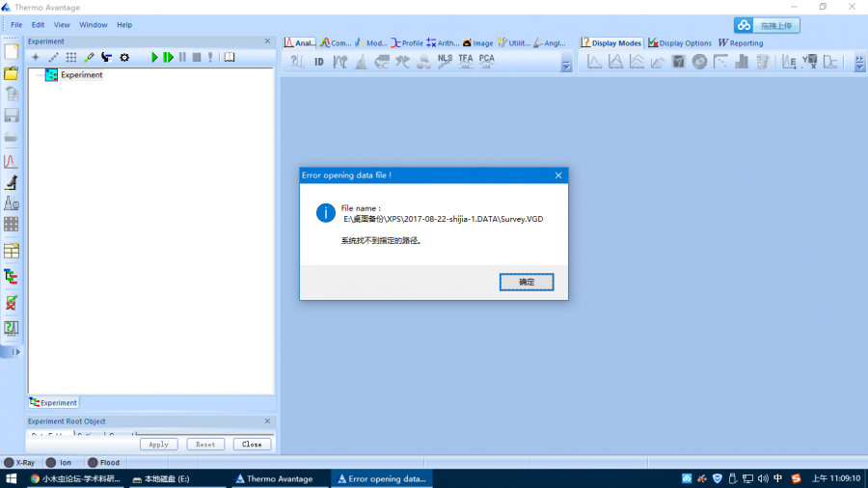The image size is (868, 488).
Task: Click the gear settings icon in Experiment toolbar
Action: coord(124,57)
